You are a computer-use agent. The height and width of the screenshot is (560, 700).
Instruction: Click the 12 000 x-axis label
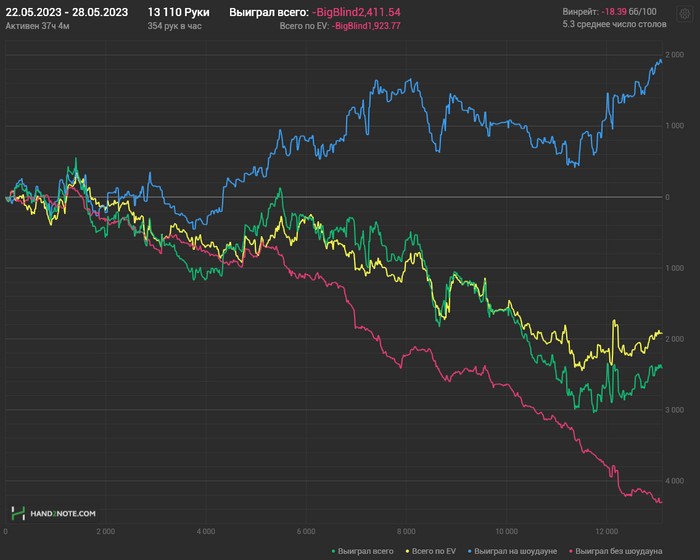[x=607, y=531]
